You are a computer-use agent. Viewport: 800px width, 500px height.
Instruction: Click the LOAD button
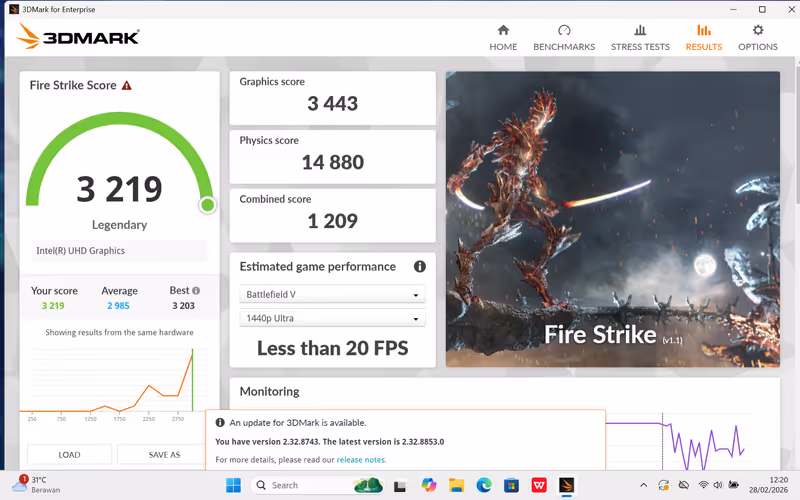coord(69,455)
